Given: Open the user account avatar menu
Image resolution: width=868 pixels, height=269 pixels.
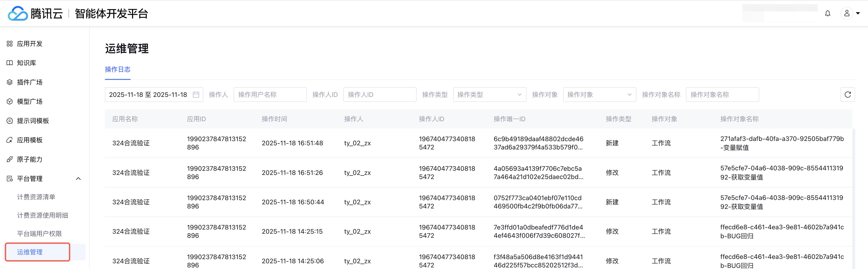Looking at the screenshot, I should coord(846,14).
